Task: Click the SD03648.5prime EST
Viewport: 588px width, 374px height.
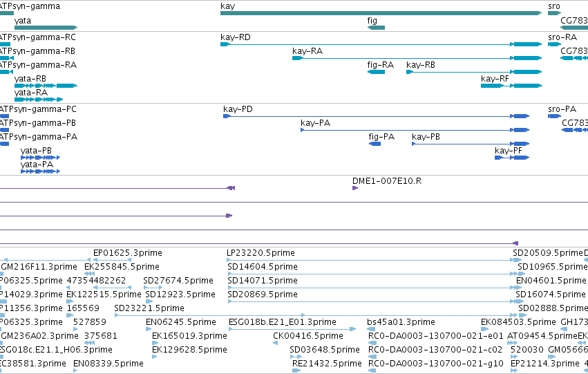Action: pyautogui.click(x=296, y=357)
